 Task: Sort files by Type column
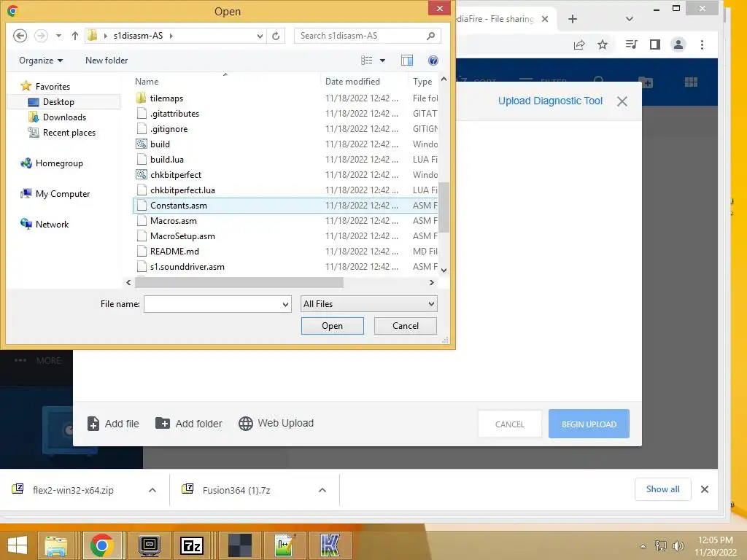coord(423,82)
